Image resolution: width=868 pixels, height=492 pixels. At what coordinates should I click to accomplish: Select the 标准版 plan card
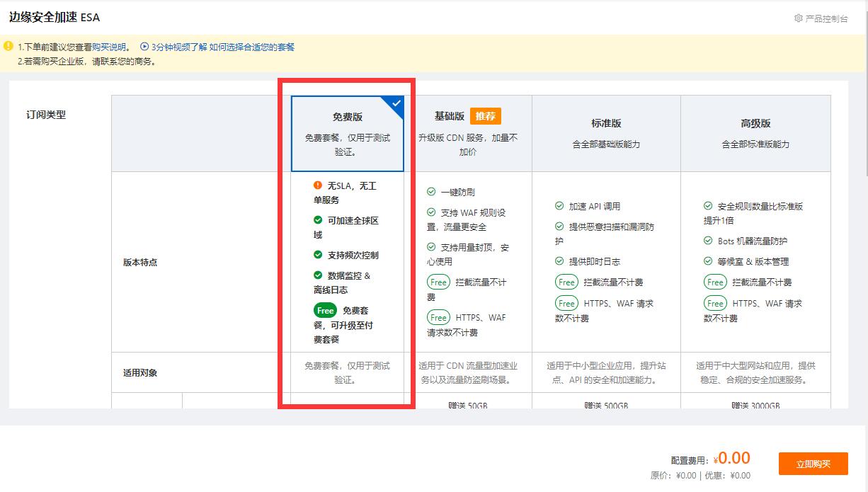click(x=605, y=133)
